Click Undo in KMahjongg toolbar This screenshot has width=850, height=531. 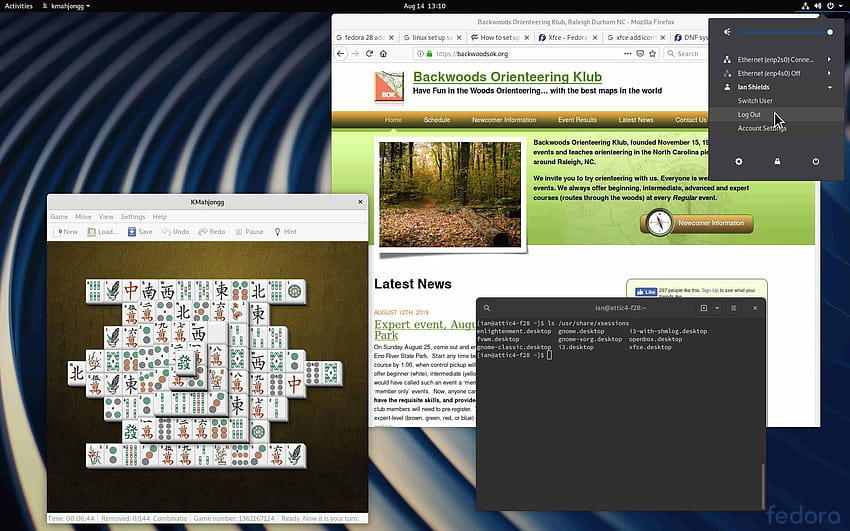(175, 231)
